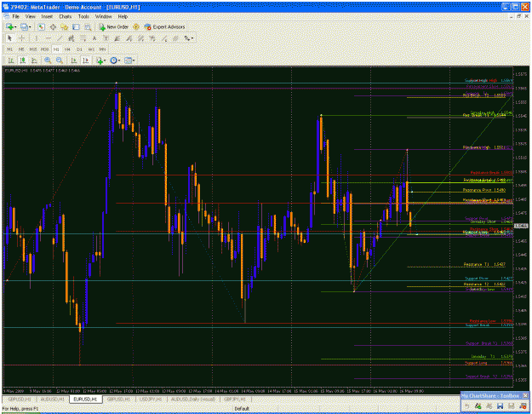Switch to the M15 timeframe
The width and height of the screenshot is (532, 414).
point(33,49)
